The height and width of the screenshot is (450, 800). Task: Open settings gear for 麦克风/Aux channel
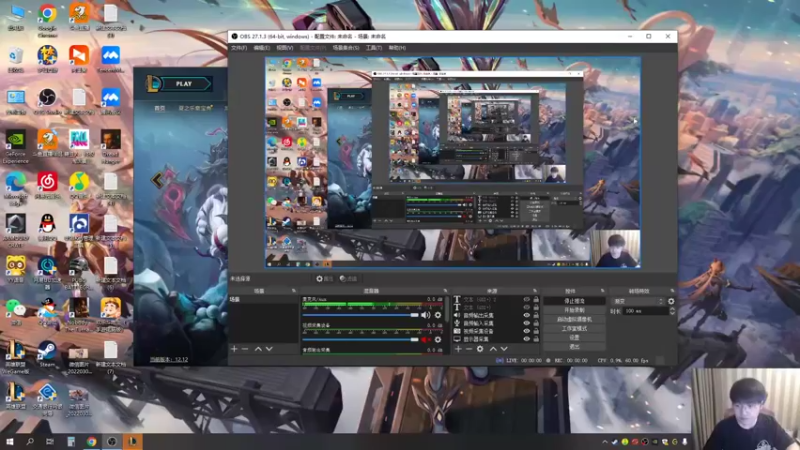pyautogui.click(x=438, y=315)
